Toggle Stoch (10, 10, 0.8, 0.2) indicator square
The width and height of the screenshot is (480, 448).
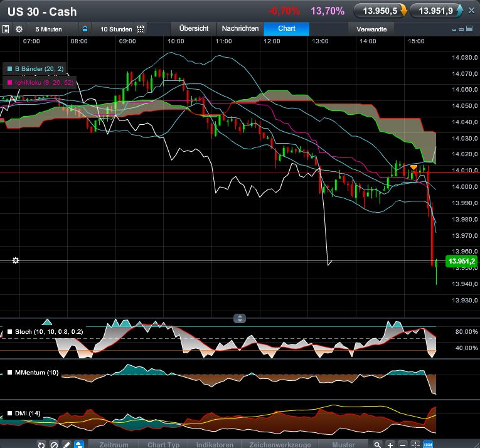[x=10, y=332]
